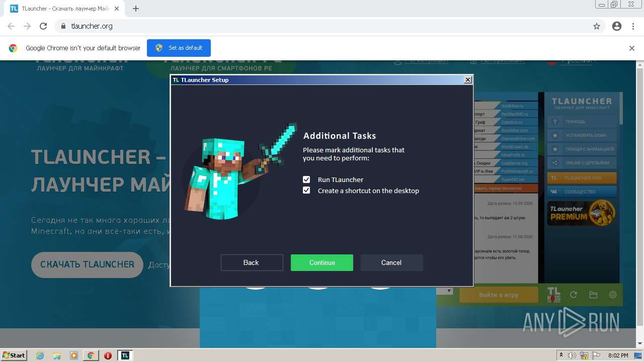Click the orange TLAUNCHER.ORG preview button
Viewport: 644px width, 362px height.
click(582, 178)
